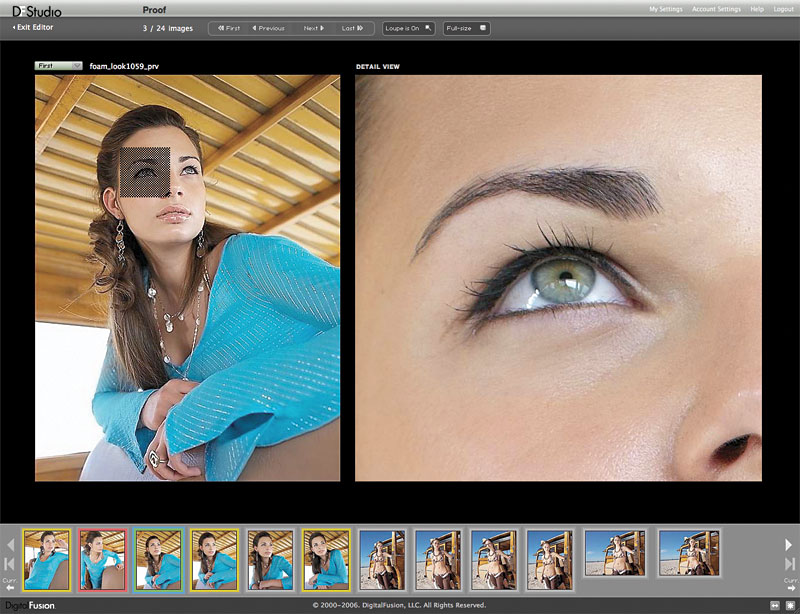The height and width of the screenshot is (614, 800).
Task: Click the Logout link
Action: 783,9
